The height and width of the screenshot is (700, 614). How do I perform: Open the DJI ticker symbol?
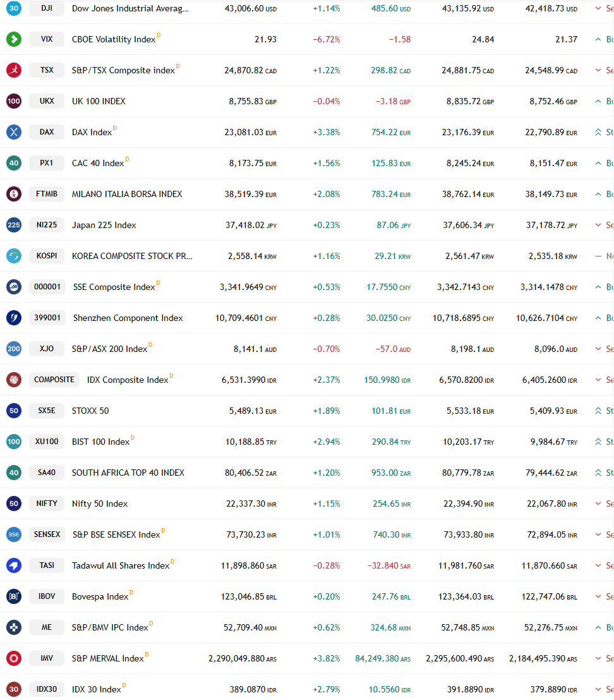coord(47,8)
